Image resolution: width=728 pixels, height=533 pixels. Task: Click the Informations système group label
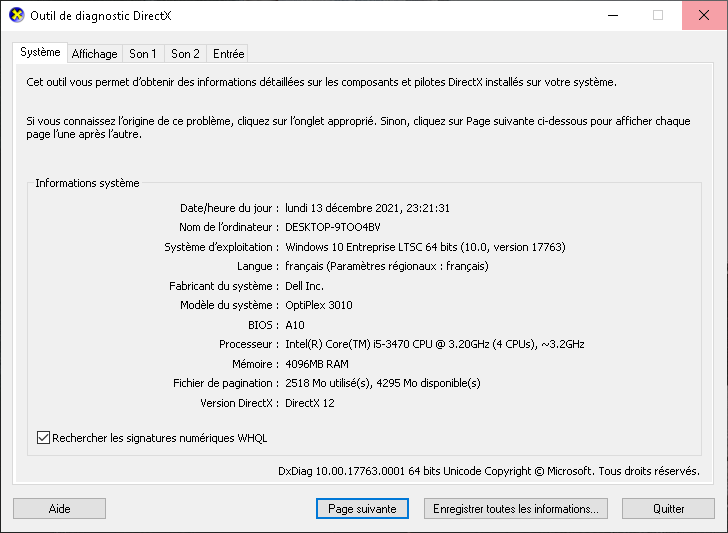tap(87, 183)
